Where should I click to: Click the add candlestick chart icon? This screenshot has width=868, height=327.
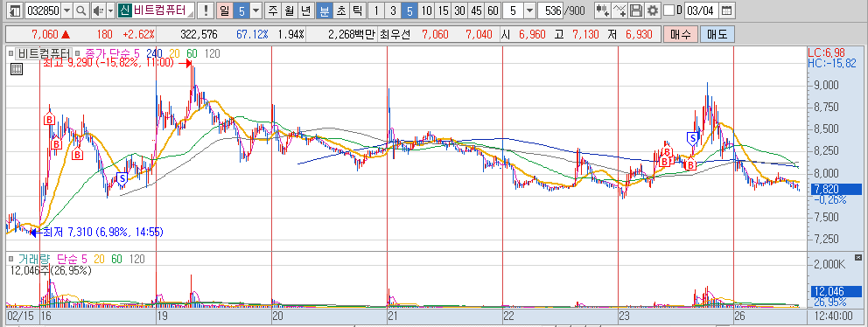pyautogui.click(x=603, y=10)
